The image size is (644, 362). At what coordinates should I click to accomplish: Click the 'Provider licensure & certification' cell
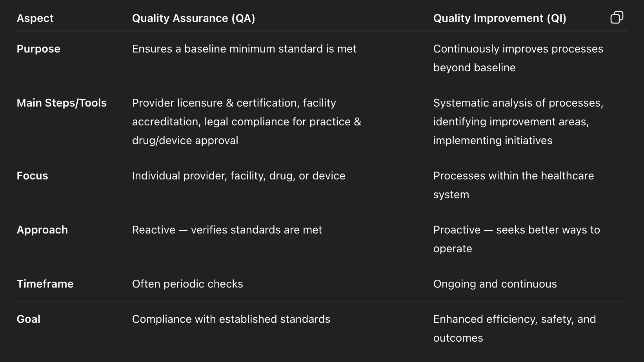[x=246, y=121]
